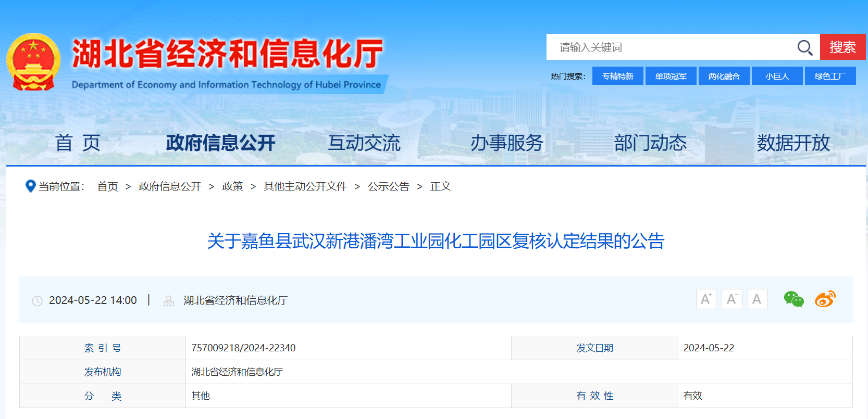Select hot search tag 专精特新

pyautogui.click(x=618, y=76)
